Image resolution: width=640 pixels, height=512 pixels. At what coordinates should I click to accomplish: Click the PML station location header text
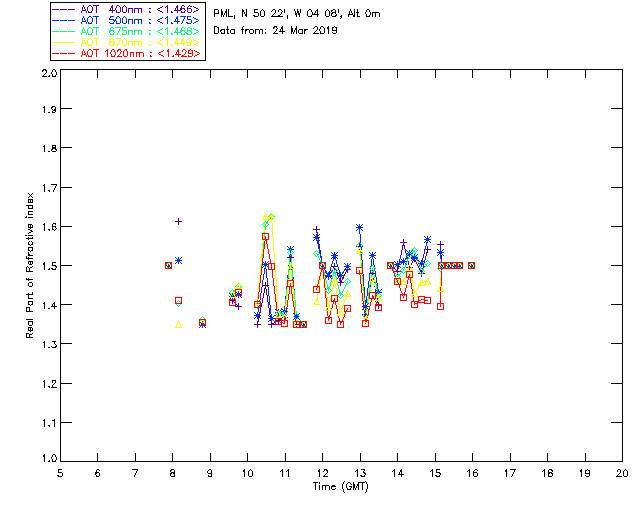tap(297, 14)
